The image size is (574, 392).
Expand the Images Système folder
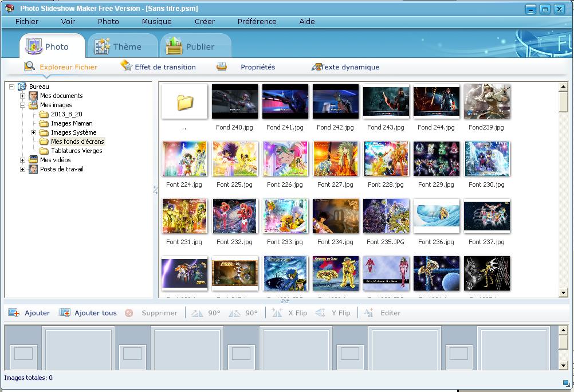click(x=34, y=132)
